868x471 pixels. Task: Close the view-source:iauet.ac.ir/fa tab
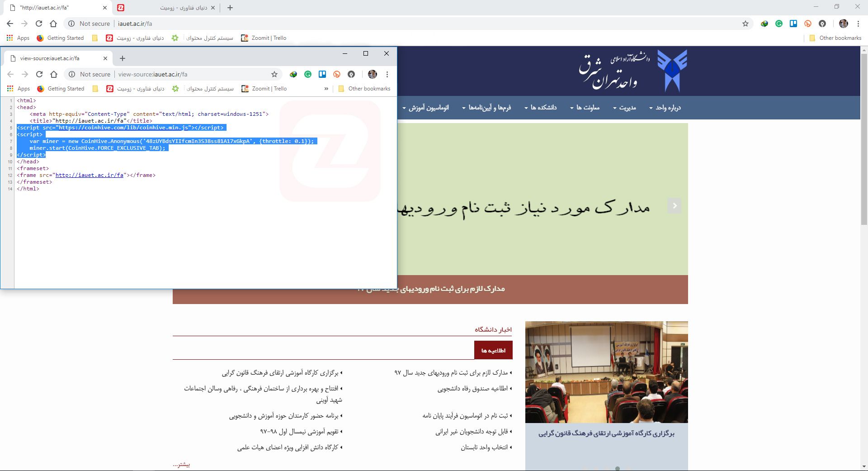[105, 58]
